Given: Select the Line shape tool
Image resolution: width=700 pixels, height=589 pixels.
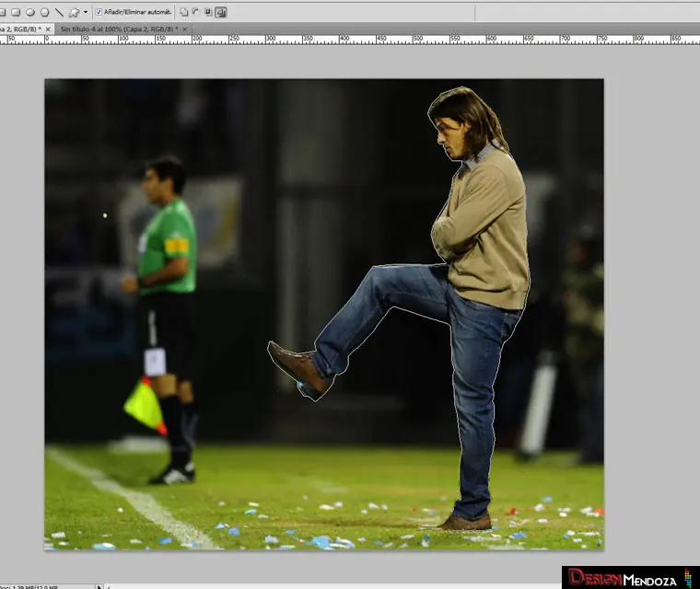Looking at the screenshot, I should tap(59, 13).
